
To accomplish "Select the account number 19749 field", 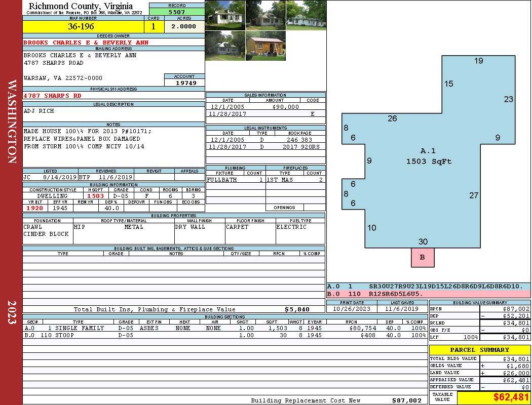I will [x=184, y=83].
